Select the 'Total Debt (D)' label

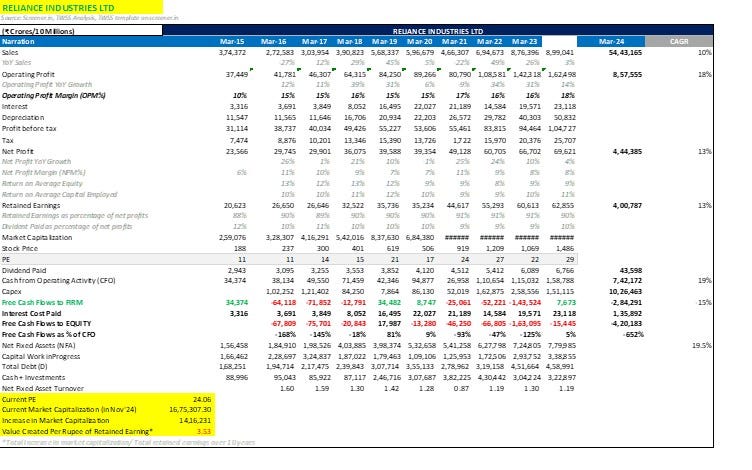[24, 367]
